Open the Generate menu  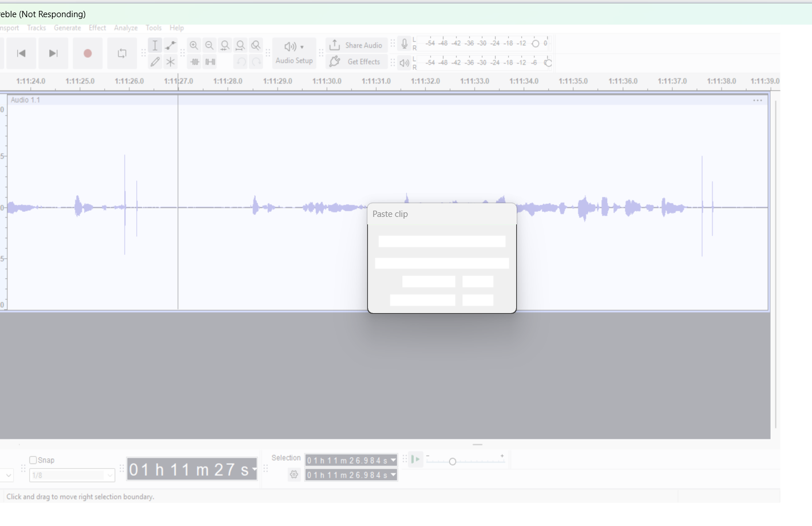68,27
